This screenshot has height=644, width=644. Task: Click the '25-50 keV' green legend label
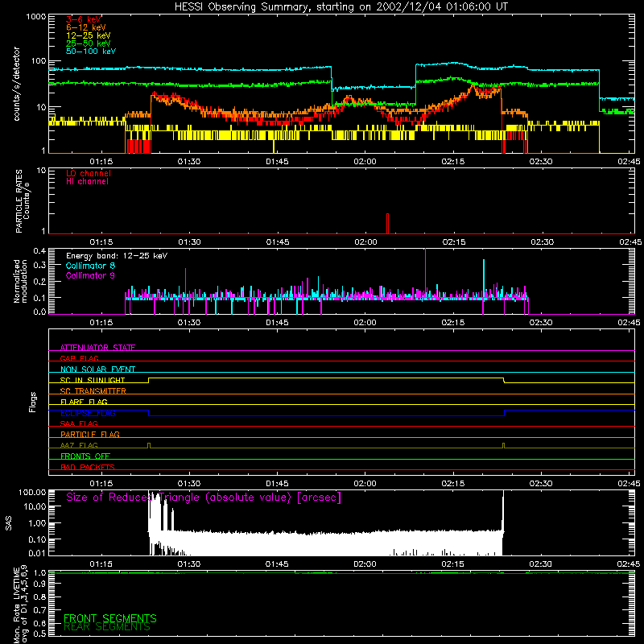[89, 43]
